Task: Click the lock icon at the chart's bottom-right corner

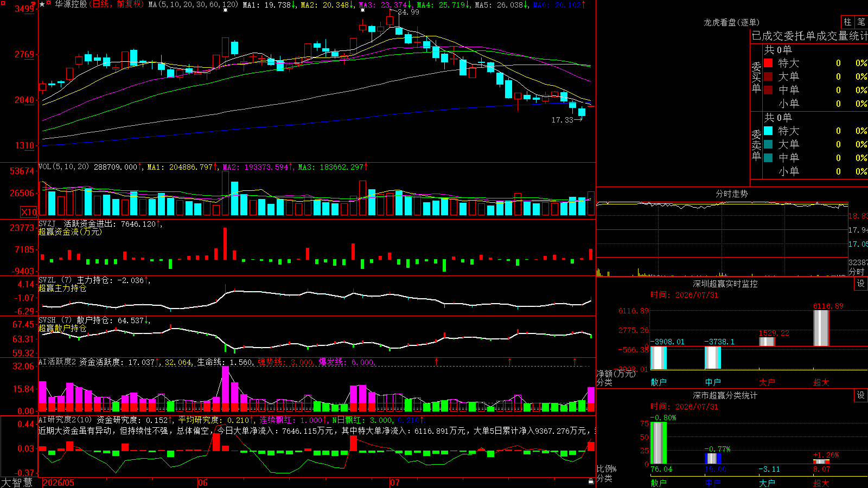Action: pos(591,481)
